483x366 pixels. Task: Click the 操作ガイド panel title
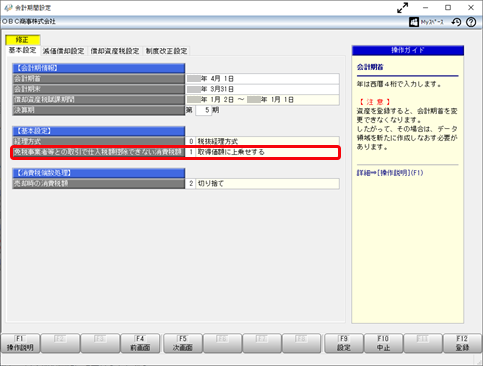[408, 50]
